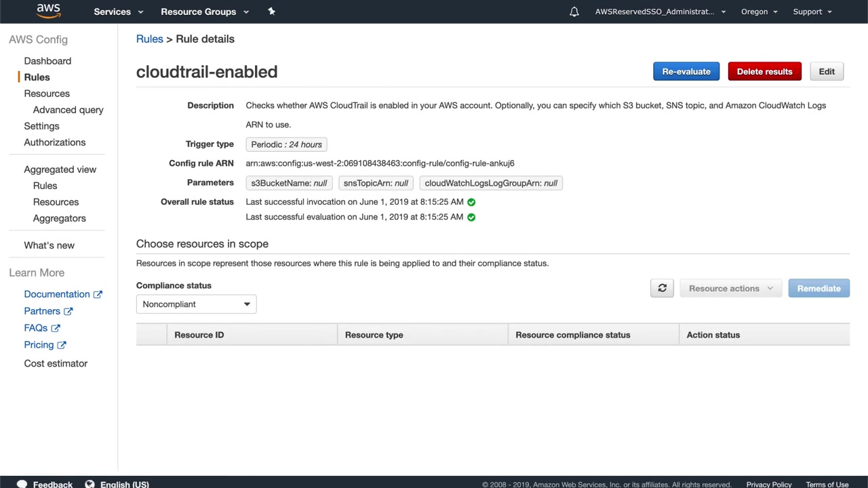This screenshot has width=868, height=488.
Task: Click the Pricing external link icon
Action: [62, 345]
